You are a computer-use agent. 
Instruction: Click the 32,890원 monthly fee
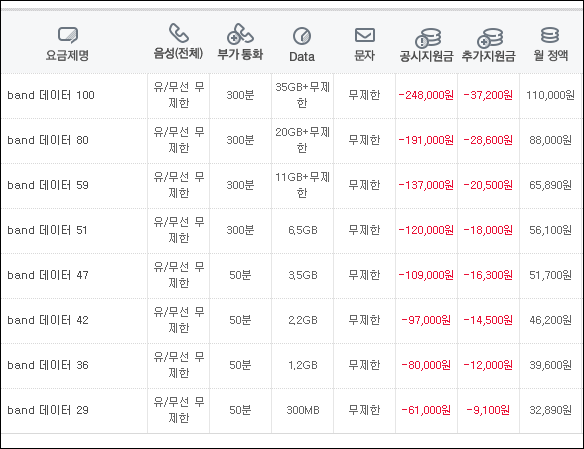(x=550, y=411)
